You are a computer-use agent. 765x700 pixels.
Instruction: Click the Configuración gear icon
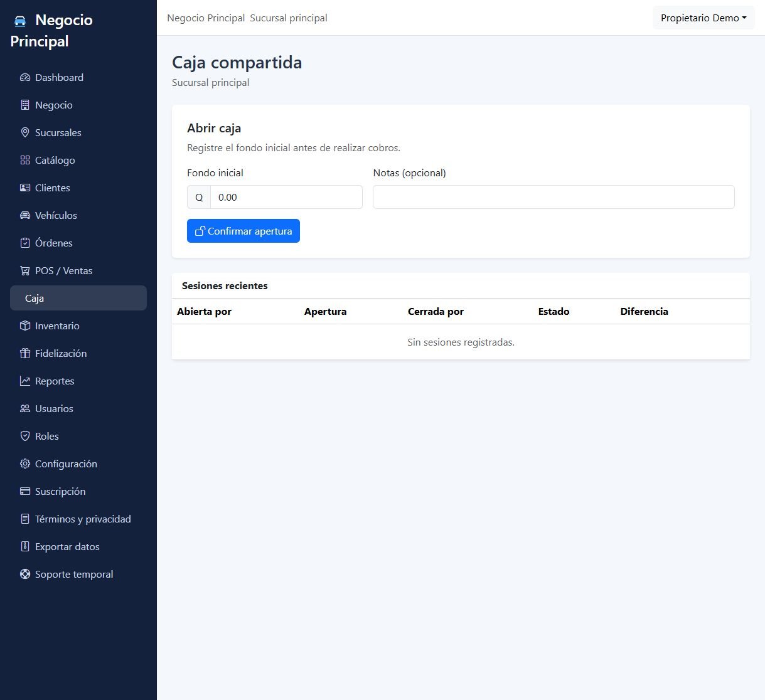[x=25, y=464]
